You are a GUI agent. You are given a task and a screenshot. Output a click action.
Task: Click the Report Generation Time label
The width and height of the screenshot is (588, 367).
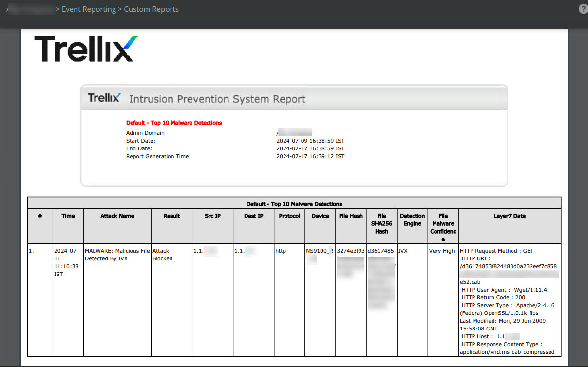coord(158,156)
